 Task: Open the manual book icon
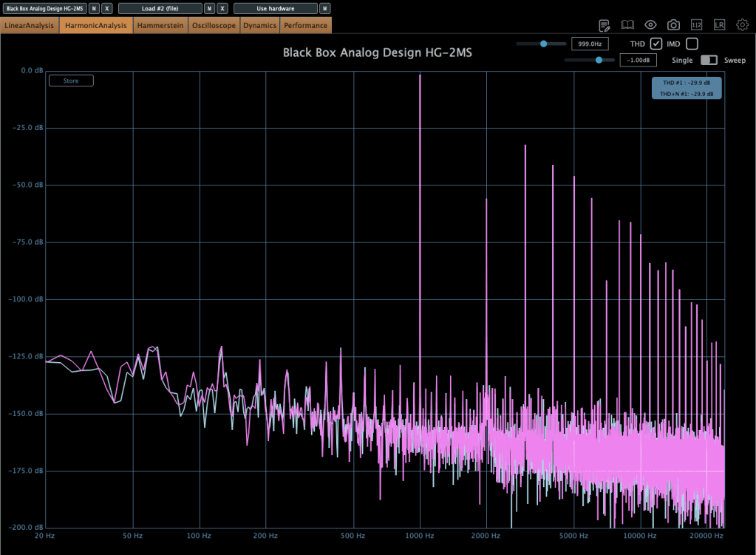point(627,25)
